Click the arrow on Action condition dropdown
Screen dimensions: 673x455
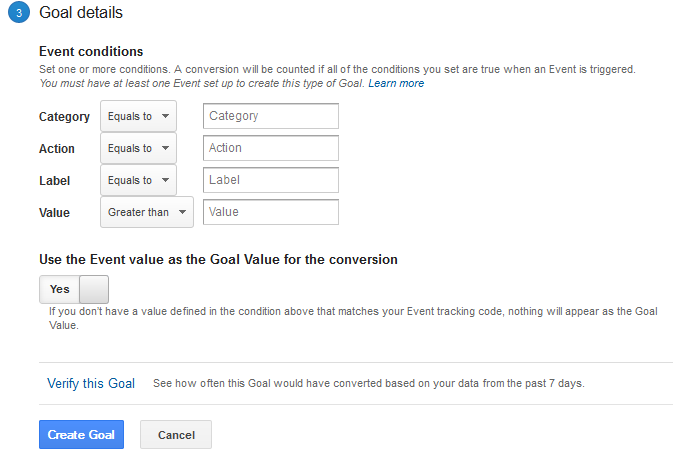click(166, 148)
